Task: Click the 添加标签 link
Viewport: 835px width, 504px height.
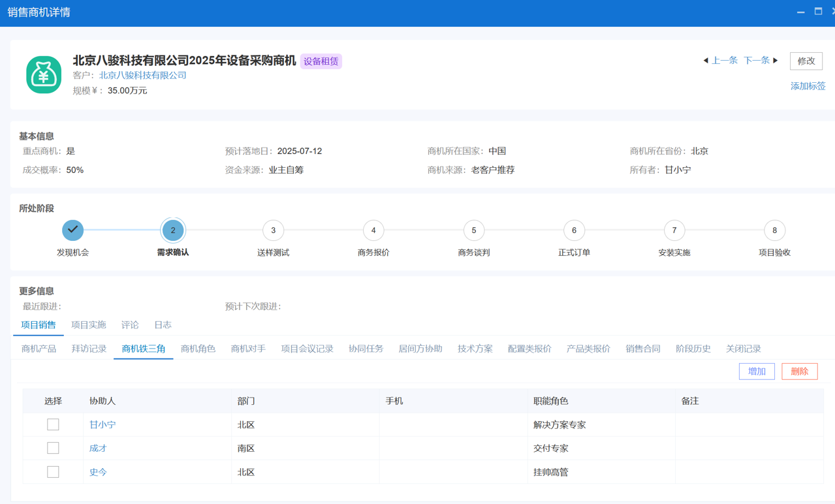Action: click(x=808, y=86)
